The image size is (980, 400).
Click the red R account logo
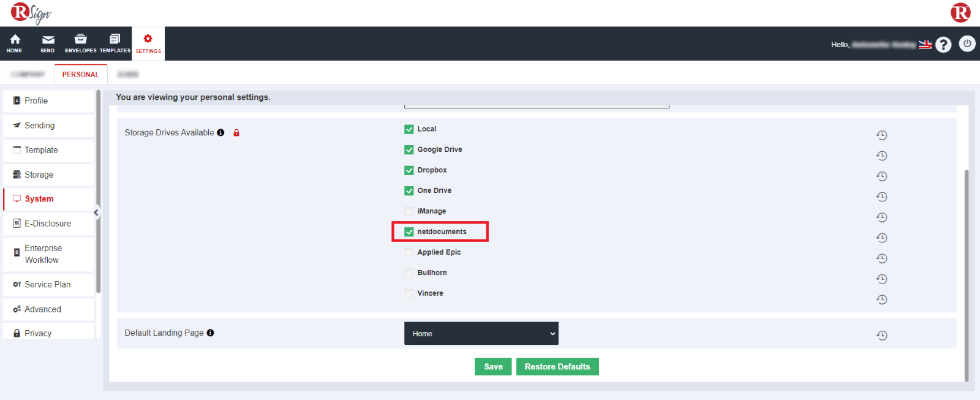(x=960, y=12)
